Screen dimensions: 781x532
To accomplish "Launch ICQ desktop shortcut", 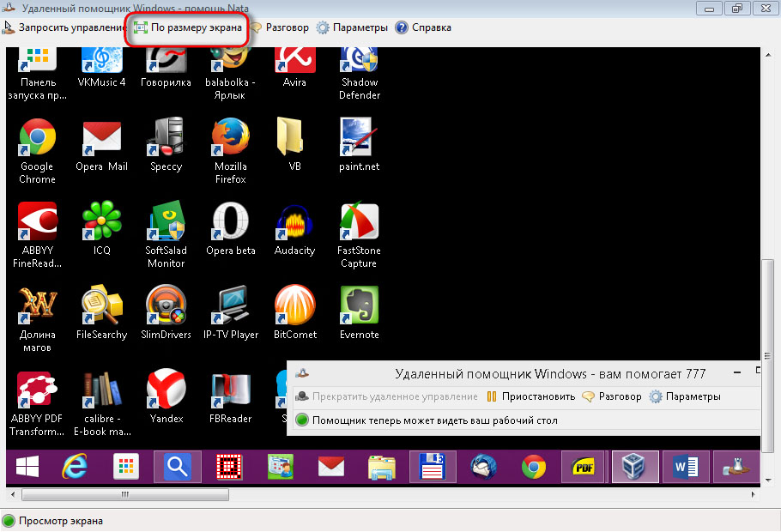I will (101, 229).
